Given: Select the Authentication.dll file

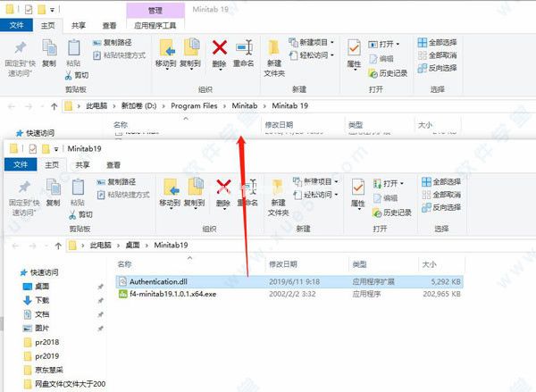Looking at the screenshot, I should point(289,281).
